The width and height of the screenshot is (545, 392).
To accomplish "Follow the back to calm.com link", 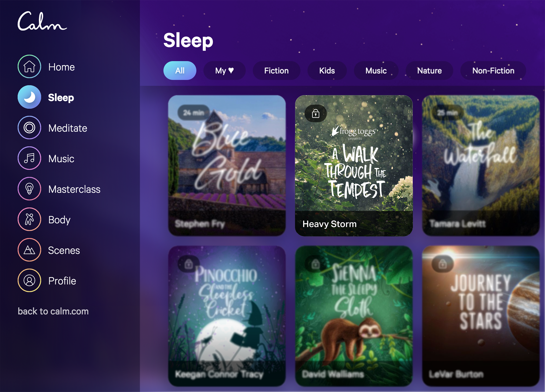I will 53,311.
